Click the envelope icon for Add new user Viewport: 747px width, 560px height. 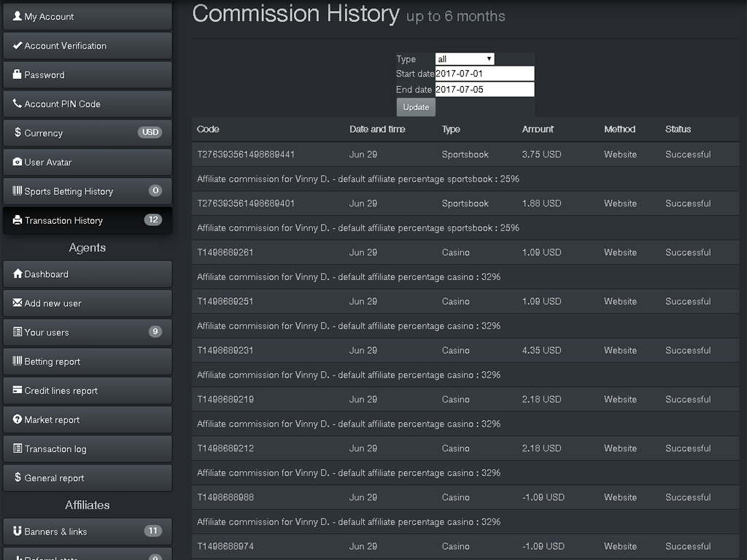tap(18, 303)
